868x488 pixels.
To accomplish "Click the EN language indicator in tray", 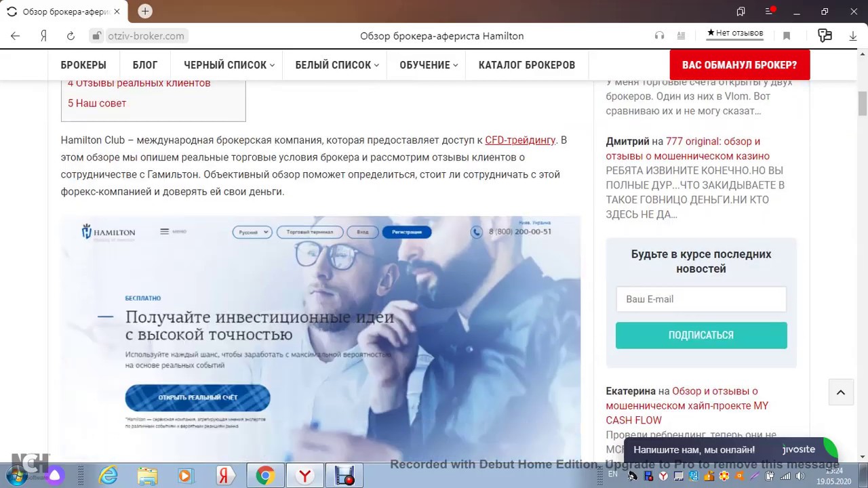I will click(x=613, y=474).
